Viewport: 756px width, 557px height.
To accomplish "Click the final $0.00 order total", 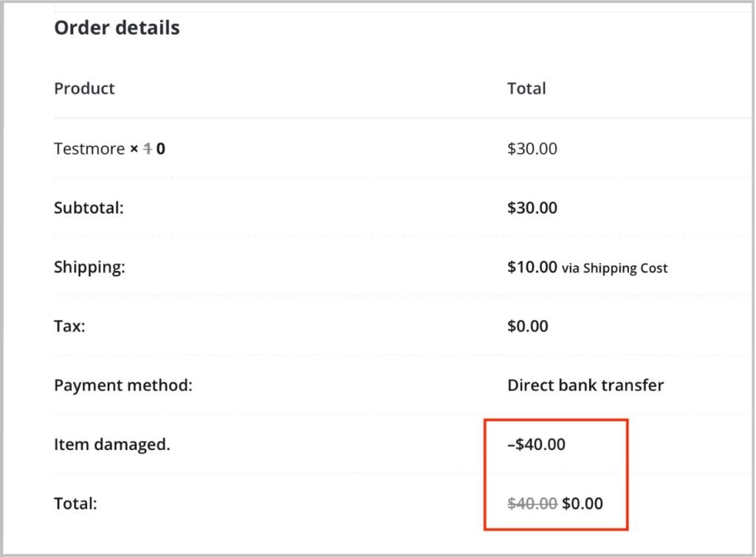I will 583,504.
